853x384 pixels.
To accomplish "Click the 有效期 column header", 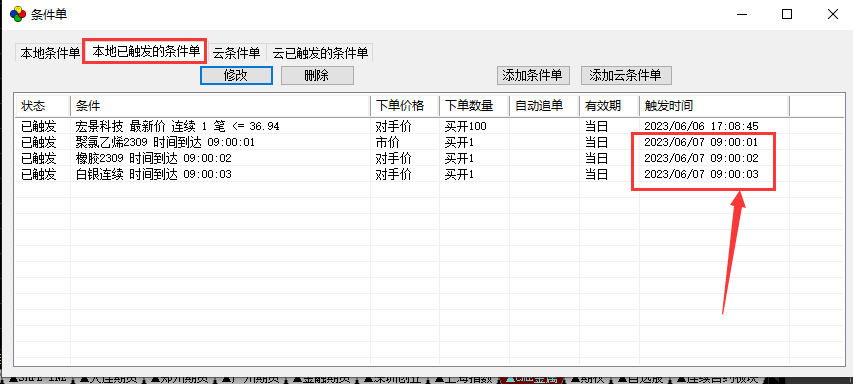I will pos(609,106).
